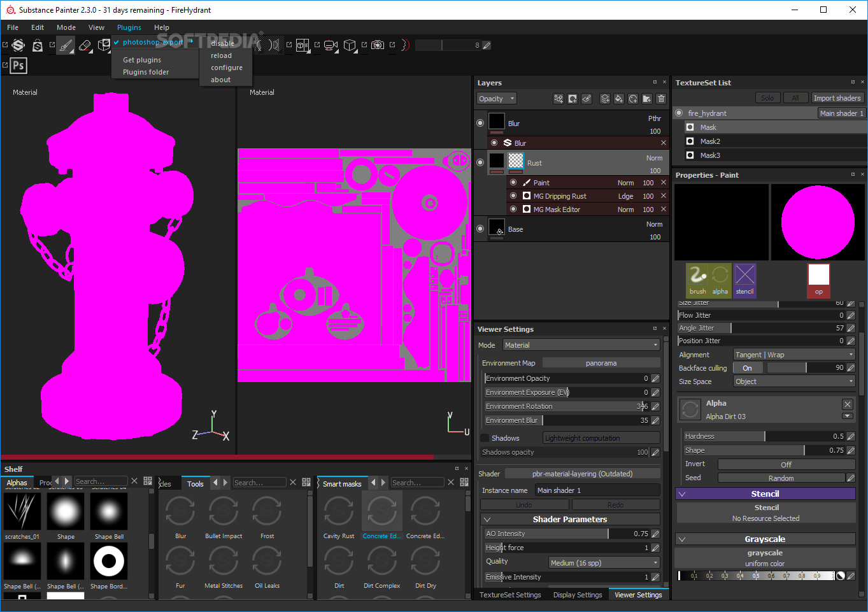
Task: Click the camera perspective icon in toolbar
Action: click(x=331, y=45)
